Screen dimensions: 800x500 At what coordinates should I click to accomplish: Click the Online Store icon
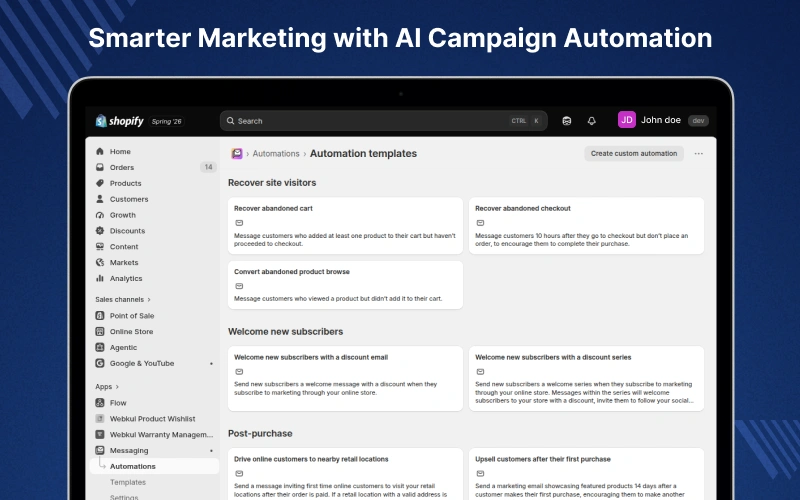(x=100, y=331)
